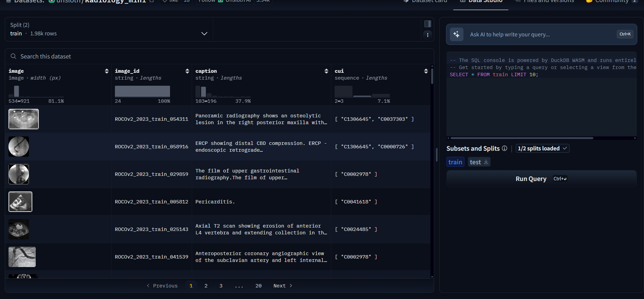Viewport: 644px width, 299px height.
Task: Toggle the side panel layout icon
Action: (x=427, y=24)
